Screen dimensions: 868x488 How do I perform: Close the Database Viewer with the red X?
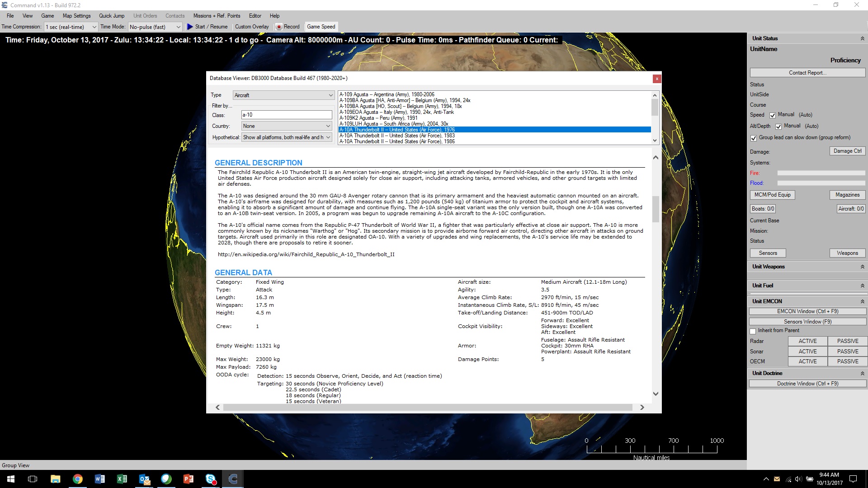(x=656, y=79)
